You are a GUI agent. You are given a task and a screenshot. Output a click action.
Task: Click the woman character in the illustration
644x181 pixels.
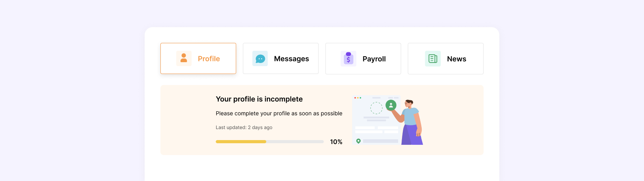coord(411,123)
